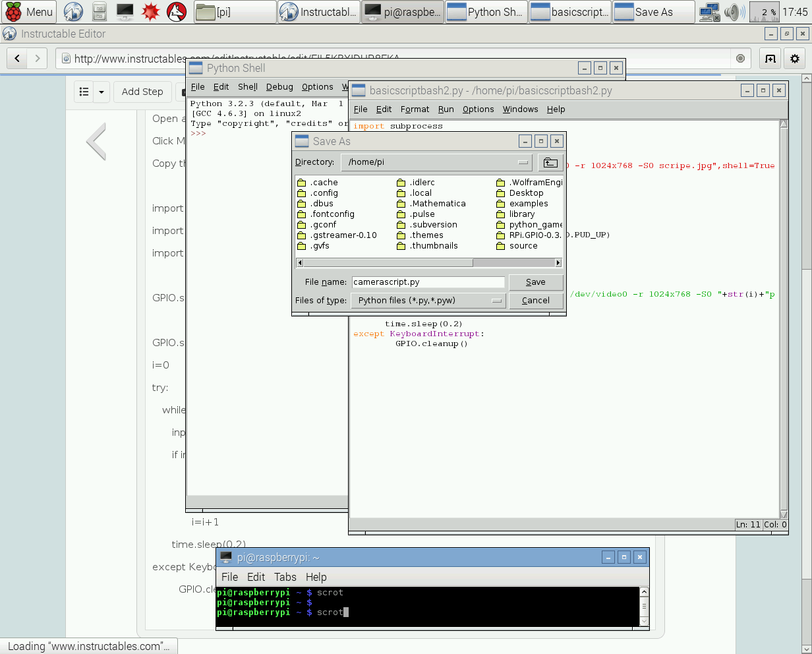
Task: Click the File name field containing camerascript.py
Action: (x=428, y=282)
